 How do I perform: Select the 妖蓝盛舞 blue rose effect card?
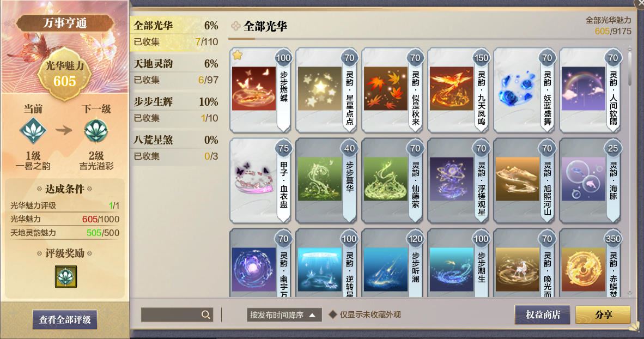pos(525,90)
